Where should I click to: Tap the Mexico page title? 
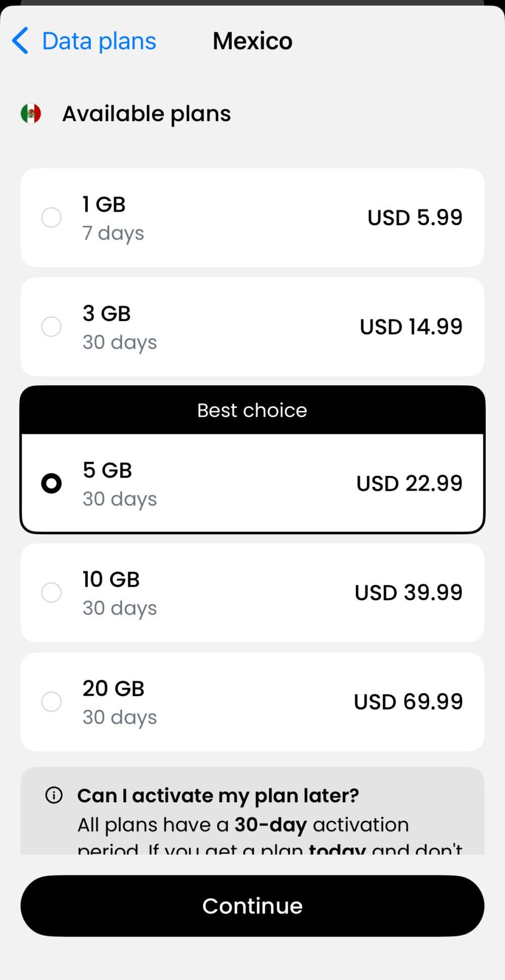252,41
